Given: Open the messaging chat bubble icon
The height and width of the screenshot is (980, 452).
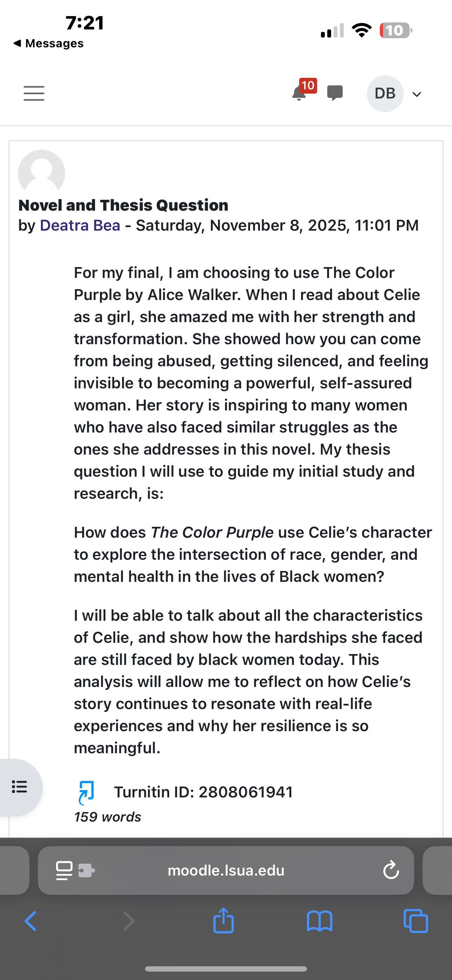Looking at the screenshot, I should (x=335, y=93).
